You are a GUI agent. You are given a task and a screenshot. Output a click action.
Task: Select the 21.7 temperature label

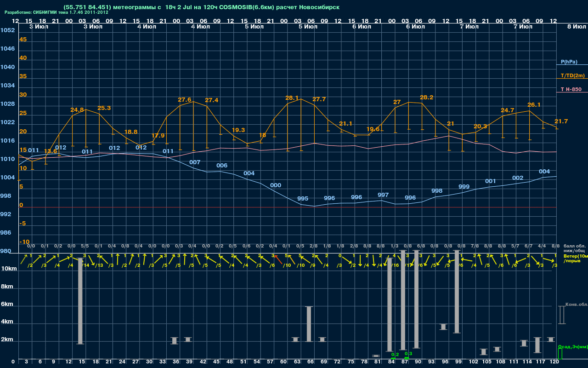pos(561,121)
